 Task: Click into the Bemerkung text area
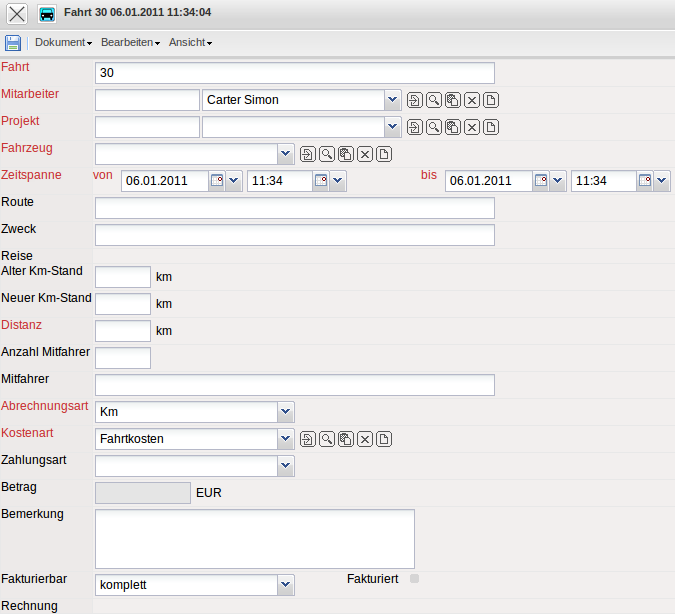[254, 539]
